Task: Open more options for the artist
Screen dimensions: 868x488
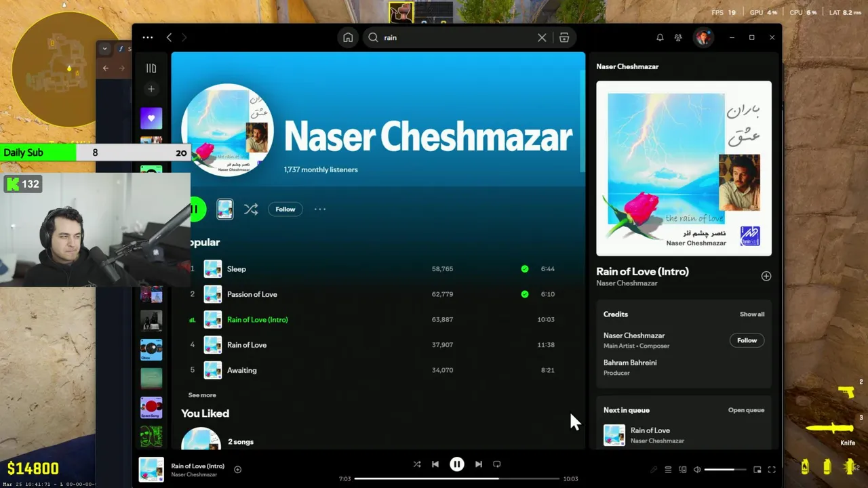Action: pyautogui.click(x=320, y=209)
